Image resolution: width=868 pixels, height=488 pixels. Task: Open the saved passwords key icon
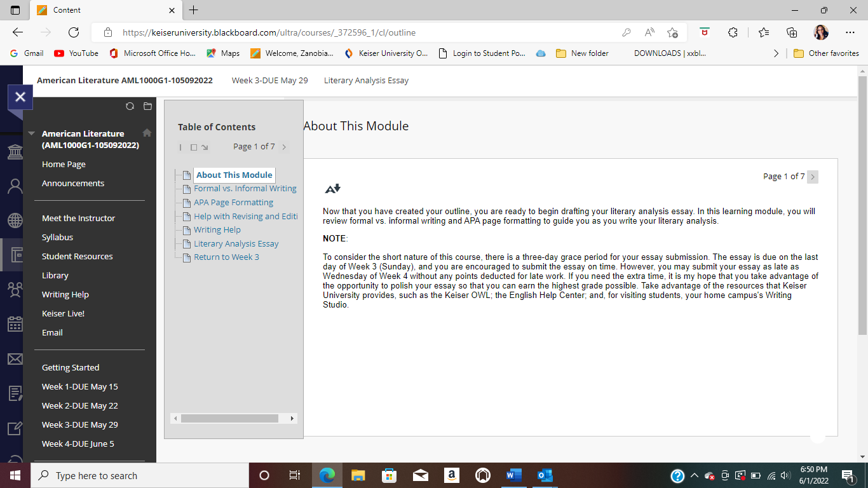(627, 32)
